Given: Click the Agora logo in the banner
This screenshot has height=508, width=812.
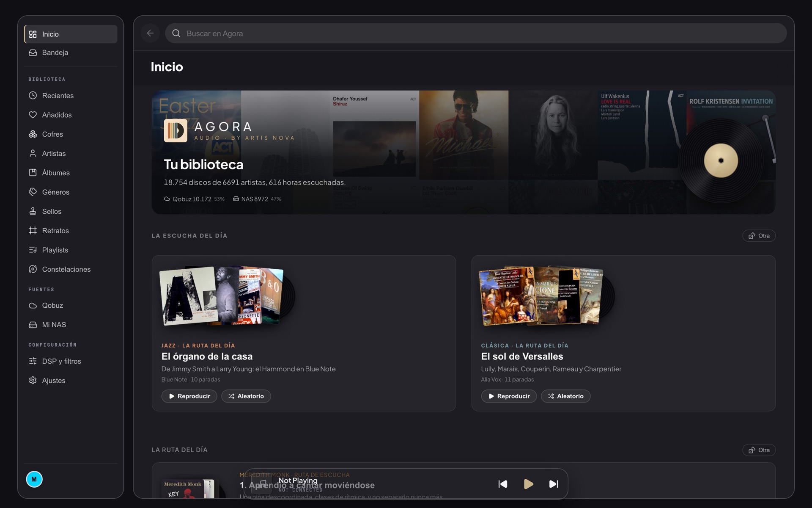Looking at the screenshot, I should click(176, 130).
